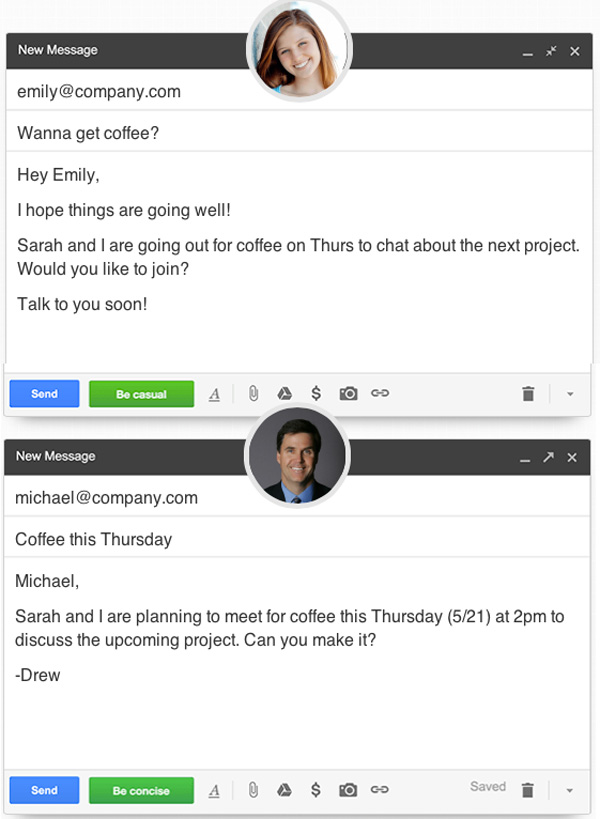The height and width of the screenshot is (819, 600).
Task: Expand more options arrow in Emily's message
Action: click(x=570, y=394)
